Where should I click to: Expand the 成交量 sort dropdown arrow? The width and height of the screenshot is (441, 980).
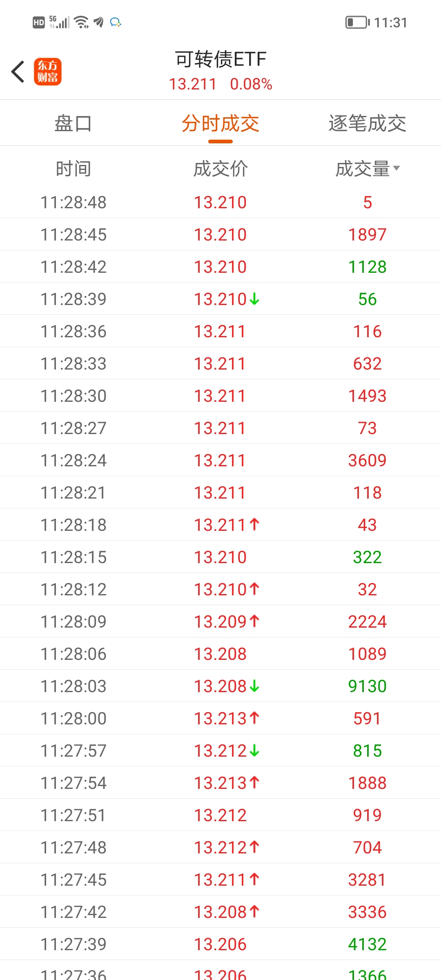click(x=396, y=168)
